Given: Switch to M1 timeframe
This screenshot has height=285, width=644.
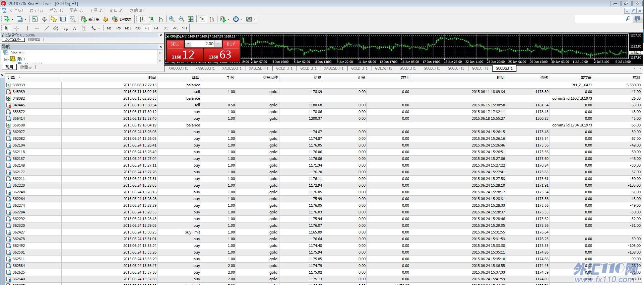Looking at the screenshot, I should [109, 28].
